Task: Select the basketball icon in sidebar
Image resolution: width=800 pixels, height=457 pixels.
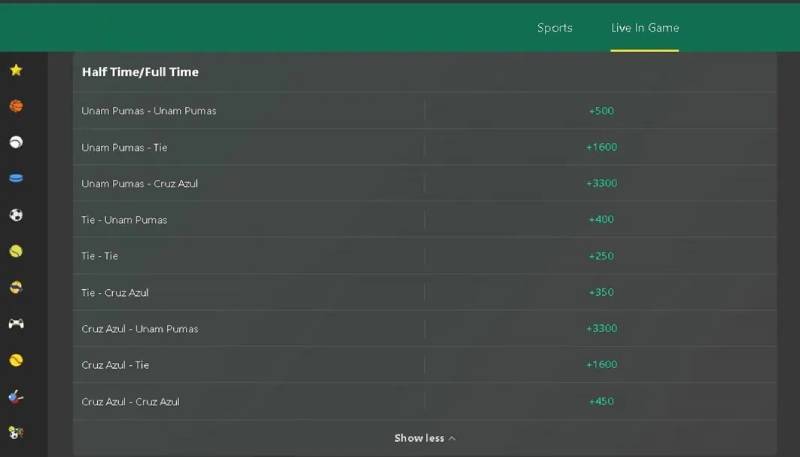Action: pyautogui.click(x=16, y=106)
